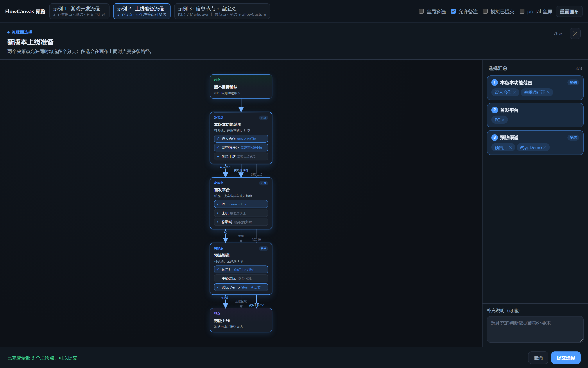Select the 主机 platform option
Viewport: 588px width, 368px height.
pos(241,213)
